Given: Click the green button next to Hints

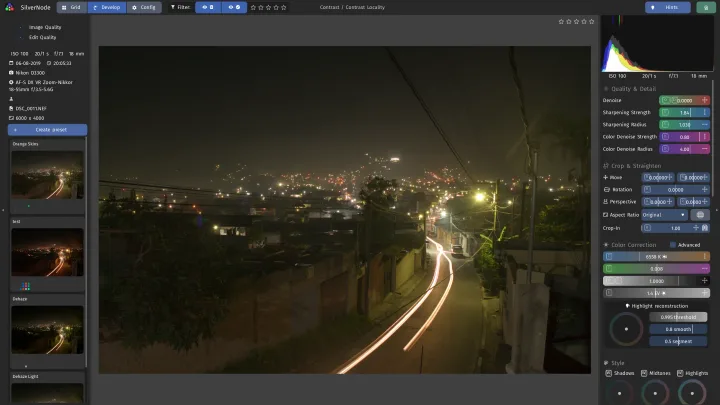Looking at the screenshot, I should click(x=706, y=7).
